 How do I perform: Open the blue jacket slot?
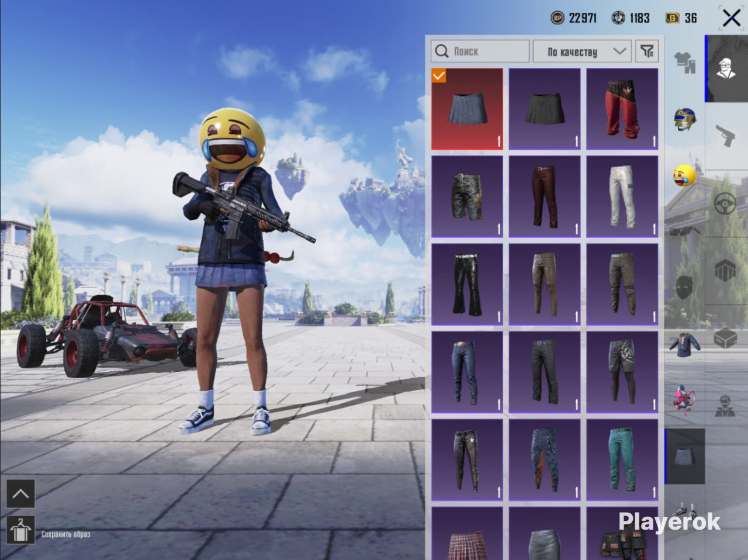[684, 344]
